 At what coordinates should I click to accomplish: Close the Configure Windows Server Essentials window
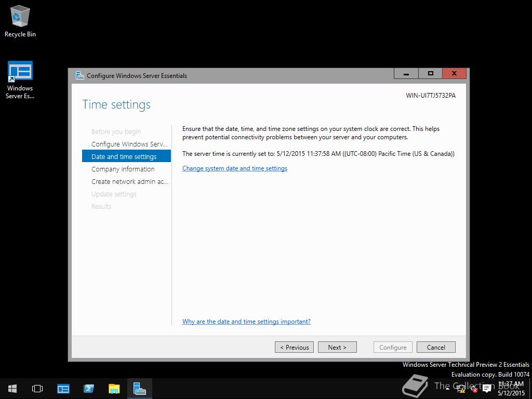pyautogui.click(x=454, y=74)
